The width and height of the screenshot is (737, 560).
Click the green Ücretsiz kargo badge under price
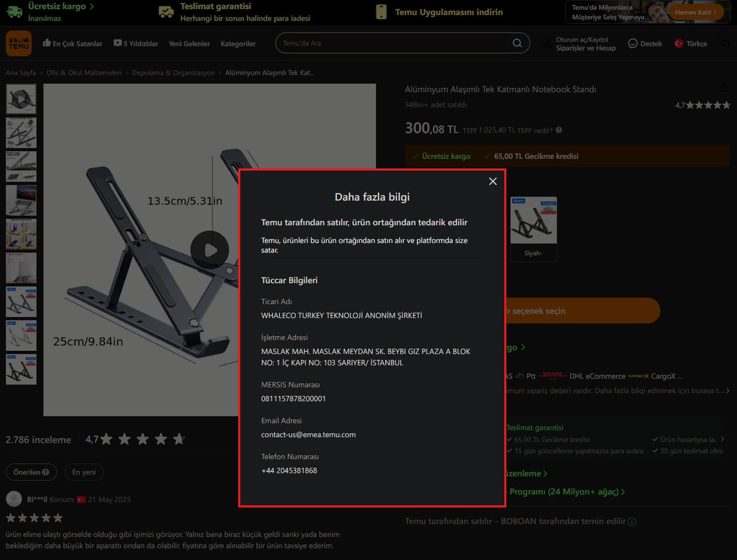click(441, 156)
